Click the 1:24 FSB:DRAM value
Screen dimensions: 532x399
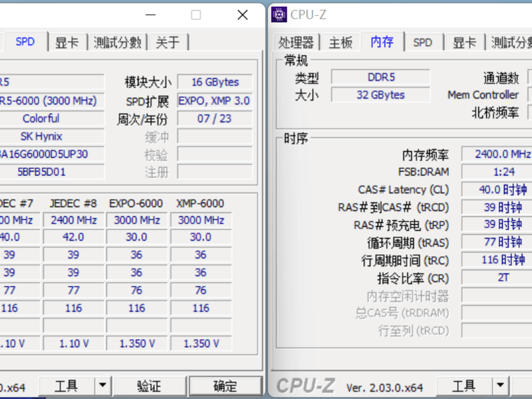pyautogui.click(x=497, y=172)
